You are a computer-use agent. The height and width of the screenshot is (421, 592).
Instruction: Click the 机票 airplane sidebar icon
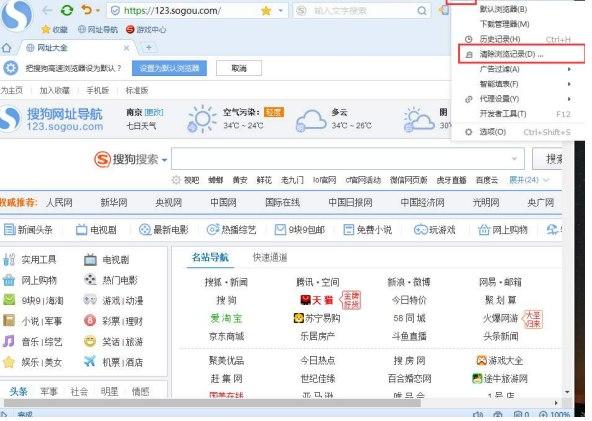click(x=90, y=361)
